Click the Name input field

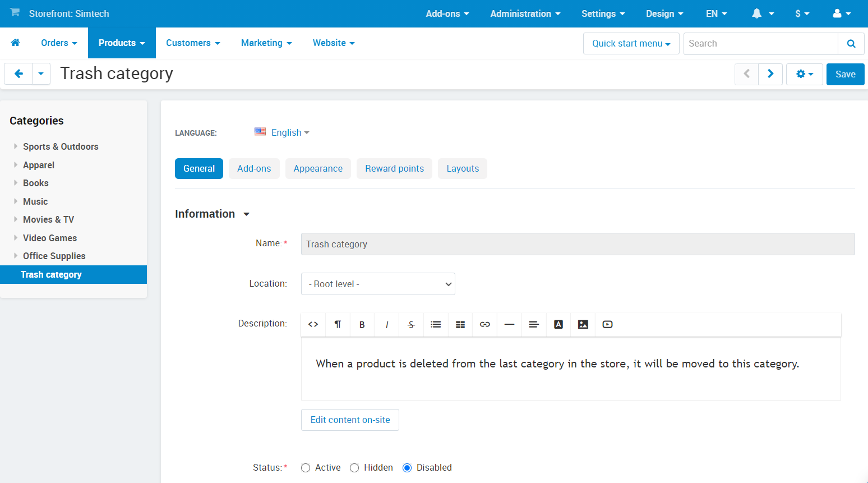(x=578, y=244)
